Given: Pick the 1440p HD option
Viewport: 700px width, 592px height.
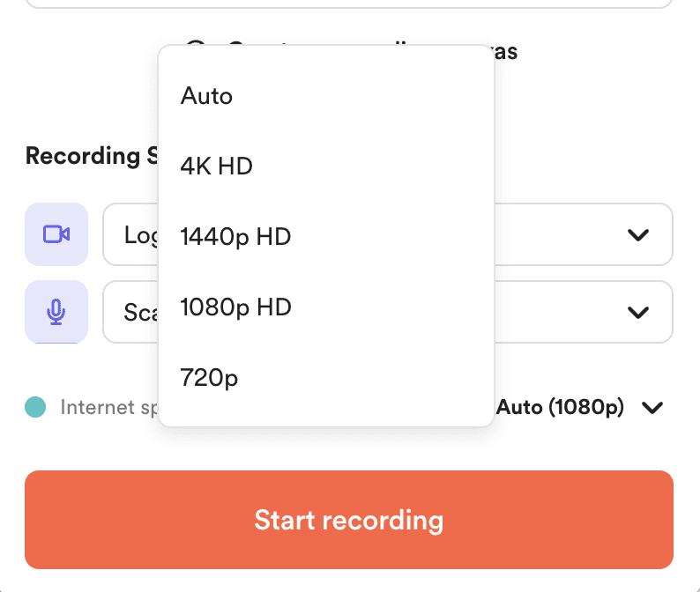Looking at the screenshot, I should 235,236.
